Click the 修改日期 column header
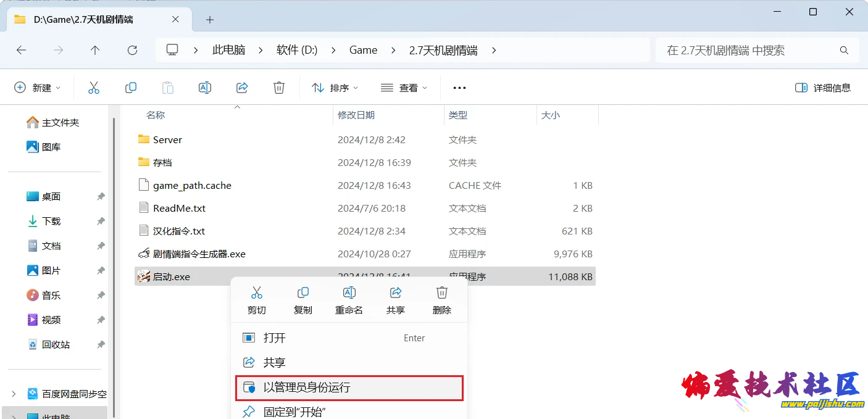The height and width of the screenshot is (419, 868). [x=356, y=115]
